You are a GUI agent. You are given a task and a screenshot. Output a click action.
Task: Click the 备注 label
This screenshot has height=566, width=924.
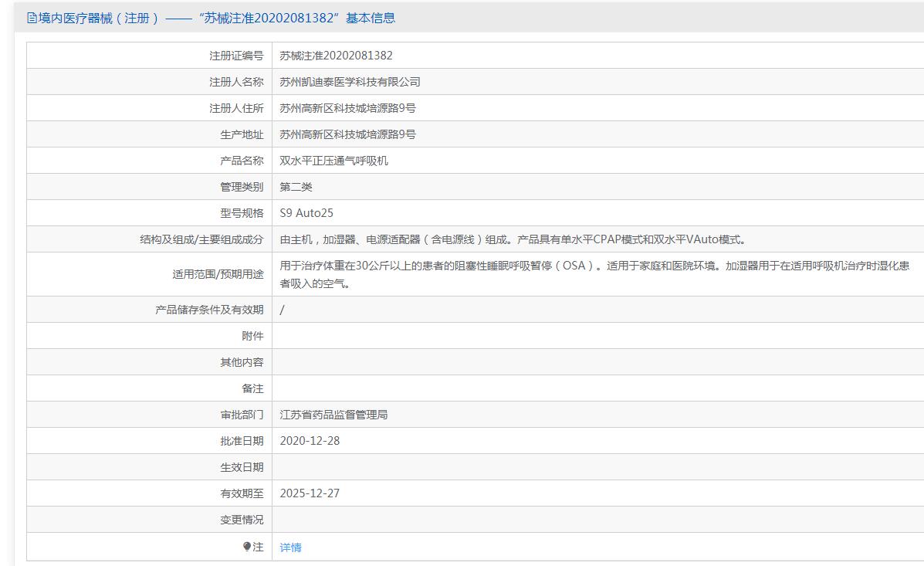[252, 388]
